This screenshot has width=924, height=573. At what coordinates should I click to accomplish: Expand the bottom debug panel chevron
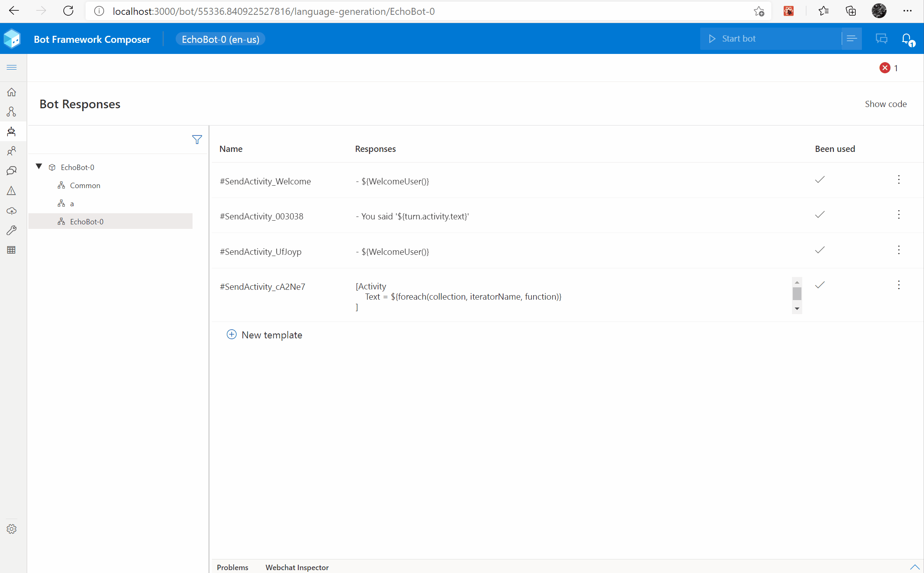pyautogui.click(x=914, y=567)
